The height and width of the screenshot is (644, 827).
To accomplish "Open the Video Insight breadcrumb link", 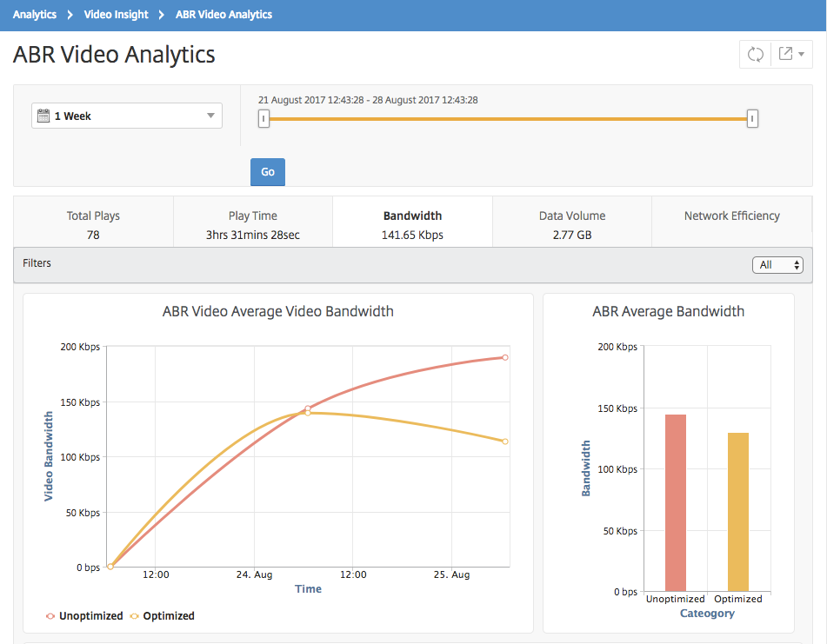I will pyautogui.click(x=116, y=15).
